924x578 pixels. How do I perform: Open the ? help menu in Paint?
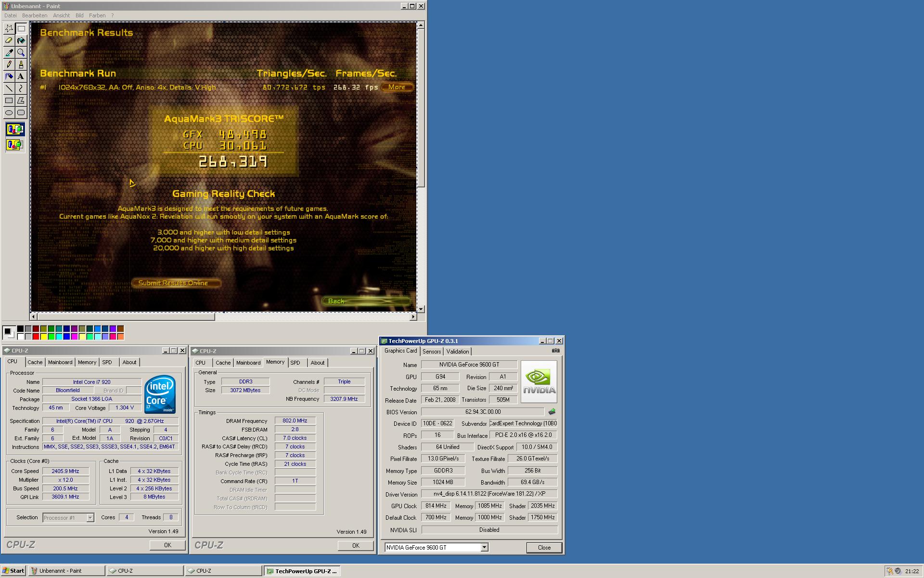click(113, 15)
